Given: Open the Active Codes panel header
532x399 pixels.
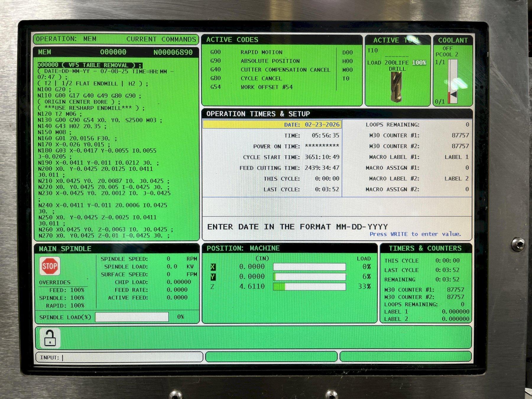Looking at the screenshot, I should pyautogui.click(x=232, y=40).
